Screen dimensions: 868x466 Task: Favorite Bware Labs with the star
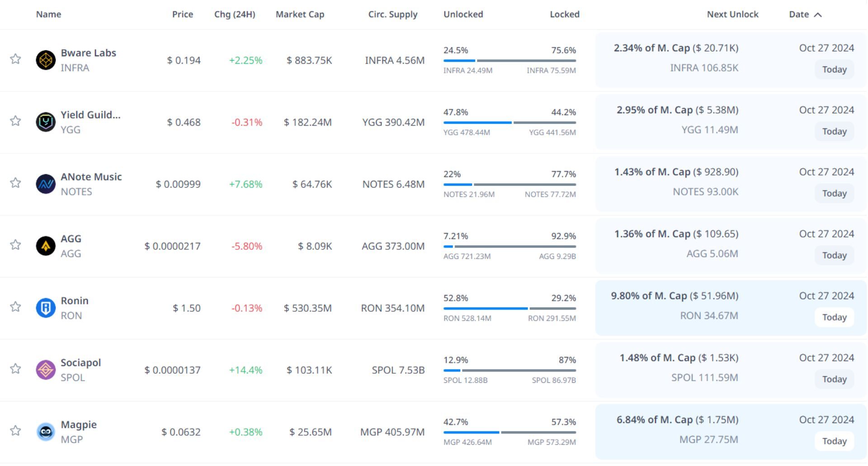(16, 59)
